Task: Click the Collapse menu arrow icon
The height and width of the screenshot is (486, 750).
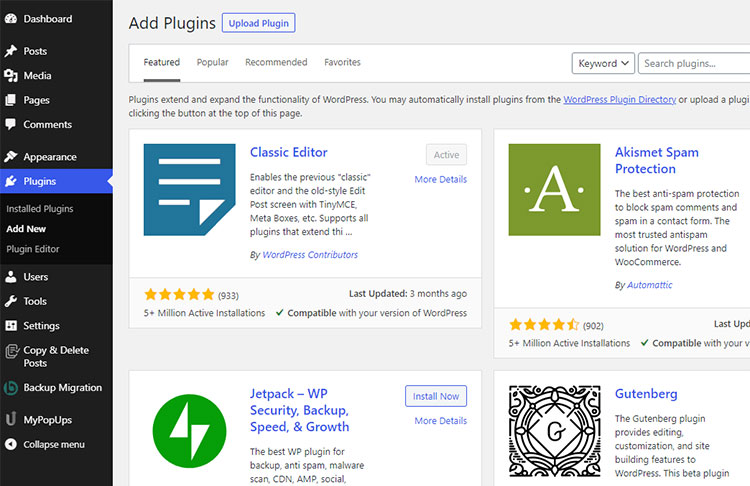Action: (x=11, y=444)
